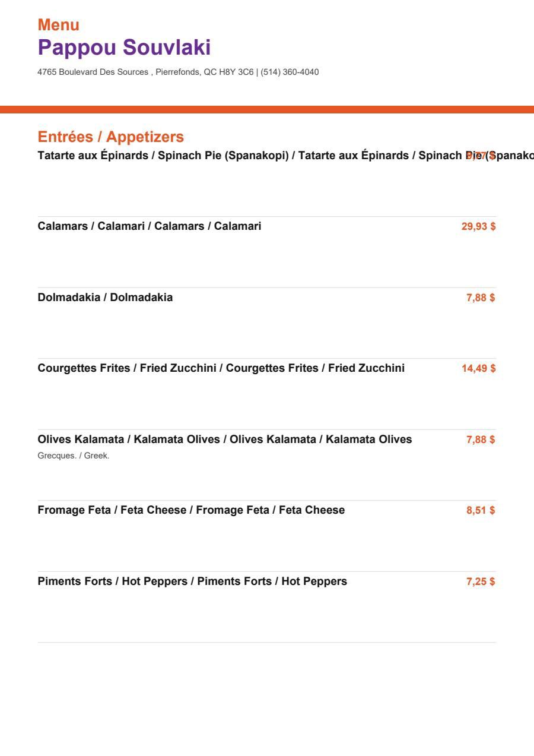
Task: Click the orange divider bar under header
Action: coord(267,109)
